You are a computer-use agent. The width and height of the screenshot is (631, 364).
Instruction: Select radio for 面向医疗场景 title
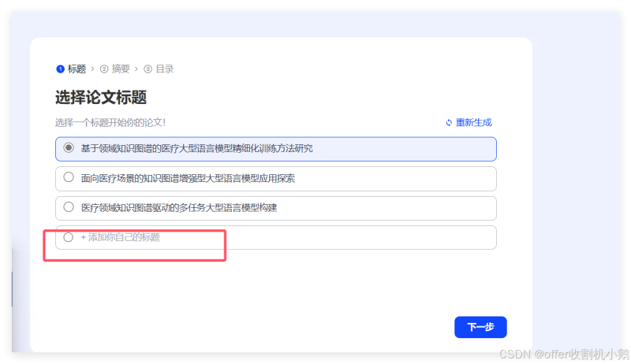69,177
